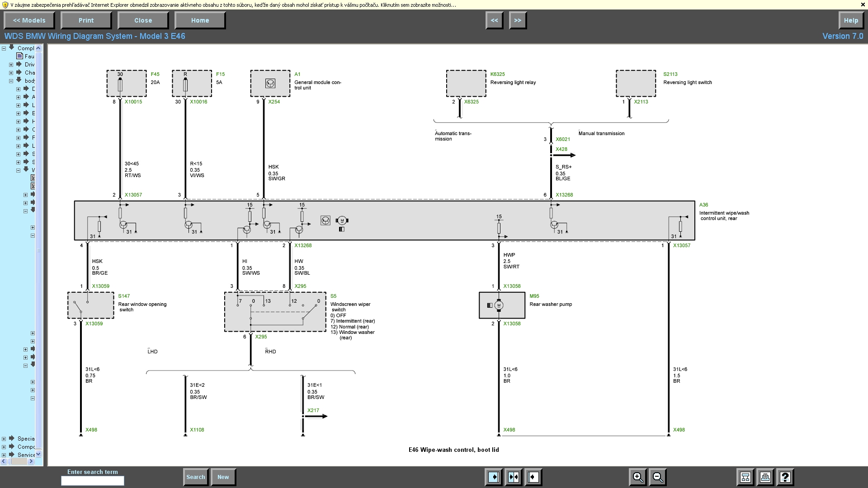Click connector label X6021
The image size is (868, 488).
(563, 139)
